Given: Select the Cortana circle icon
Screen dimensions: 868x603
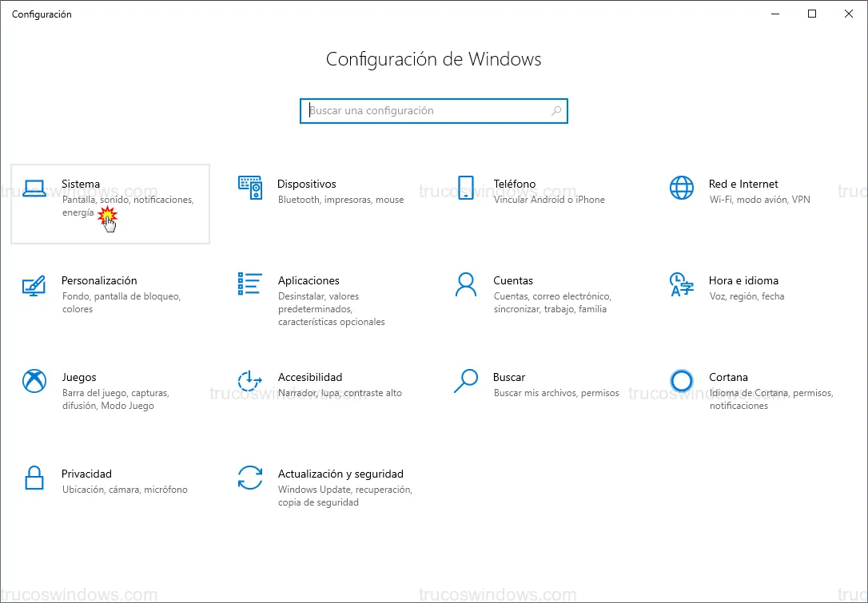Looking at the screenshot, I should [682, 381].
